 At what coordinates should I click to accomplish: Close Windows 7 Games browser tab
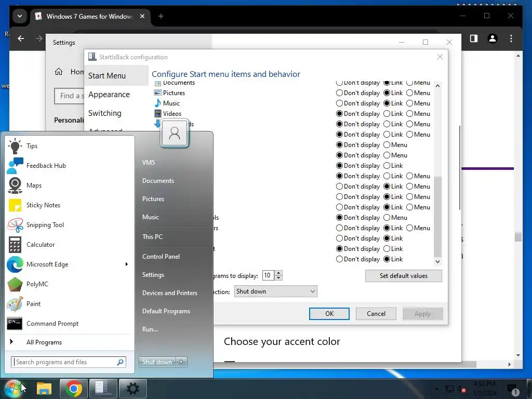pyautogui.click(x=142, y=16)
